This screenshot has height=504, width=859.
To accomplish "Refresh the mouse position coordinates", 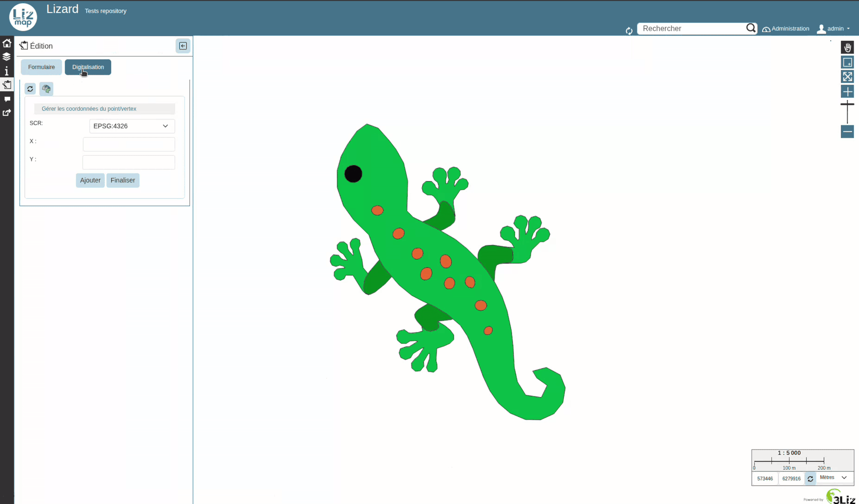I will click(x=810, y=479).
